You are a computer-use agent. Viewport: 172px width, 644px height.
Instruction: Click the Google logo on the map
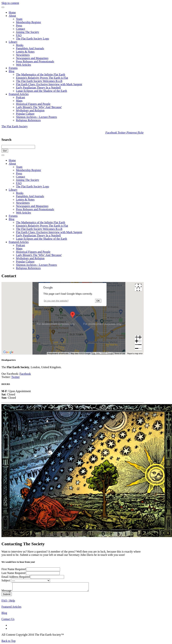pos(8,352)
